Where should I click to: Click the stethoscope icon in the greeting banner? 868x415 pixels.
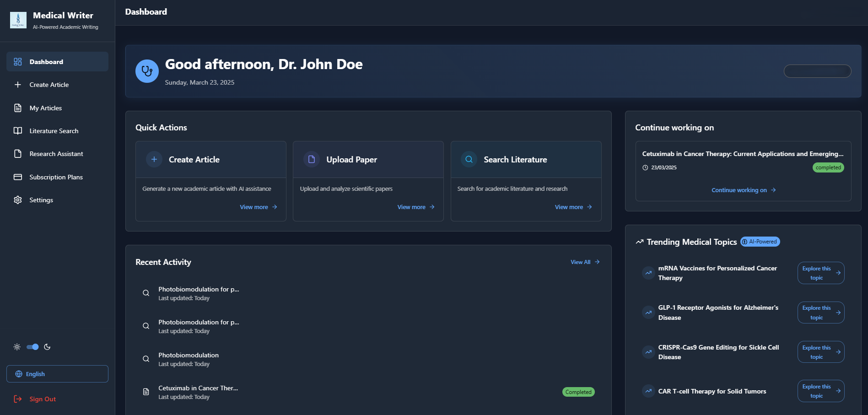(x=146, y=71)
